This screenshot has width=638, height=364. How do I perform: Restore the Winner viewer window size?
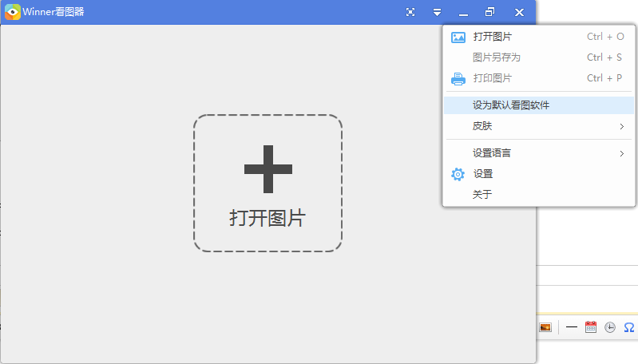click(490, 12)
